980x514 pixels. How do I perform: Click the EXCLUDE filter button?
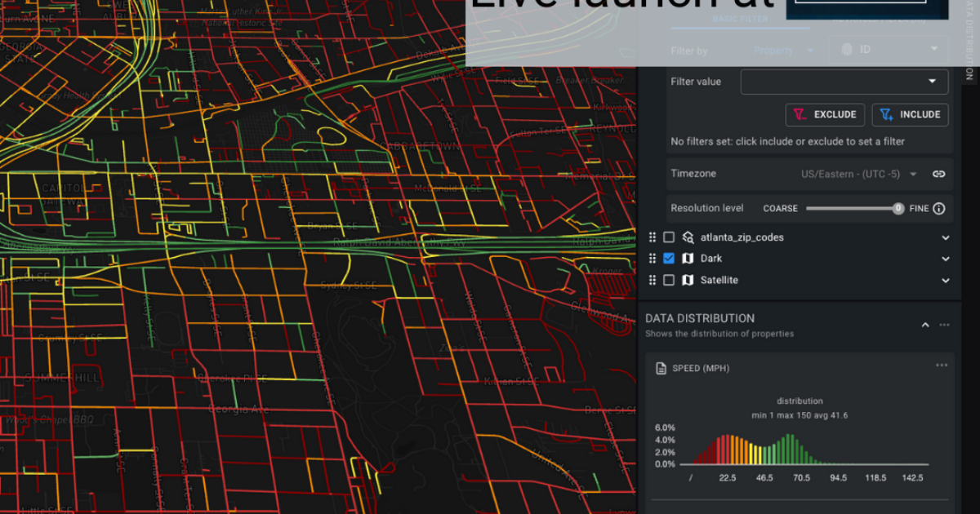[x=825, y=114]
